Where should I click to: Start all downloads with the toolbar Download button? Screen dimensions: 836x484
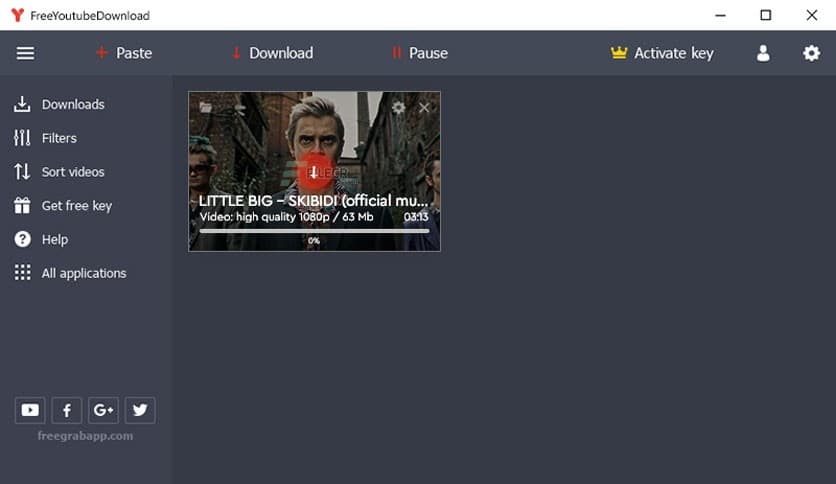coord(272,53)
